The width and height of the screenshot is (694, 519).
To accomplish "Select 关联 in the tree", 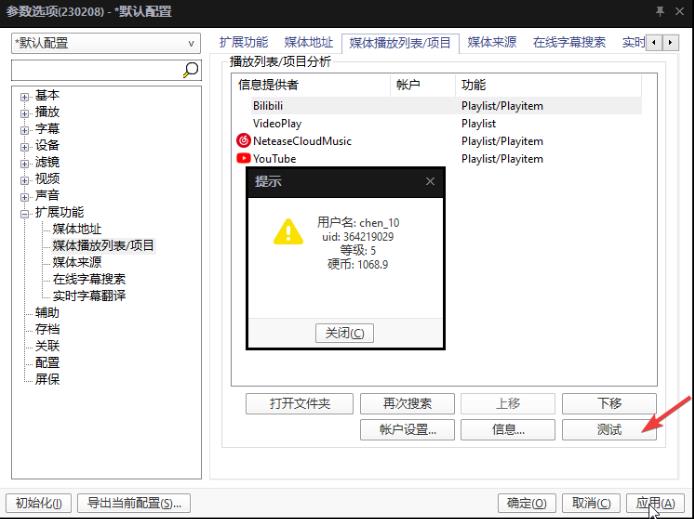I will 47,346.
